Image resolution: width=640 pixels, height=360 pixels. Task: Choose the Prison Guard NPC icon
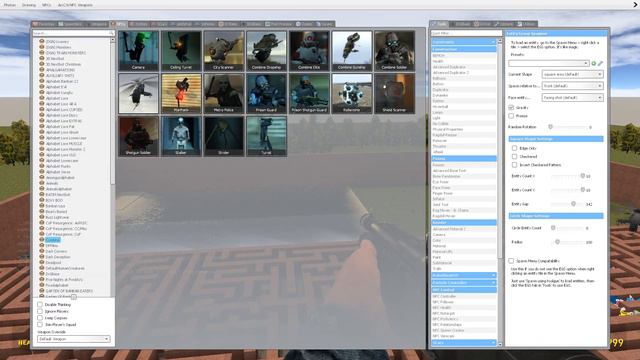pyautogui.click(x=266, y=93)
